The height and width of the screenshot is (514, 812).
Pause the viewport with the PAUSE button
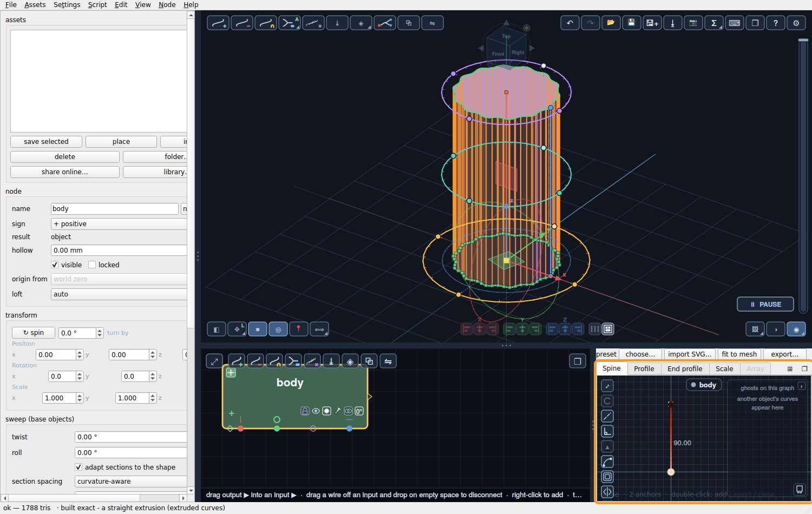pos(765,304)
